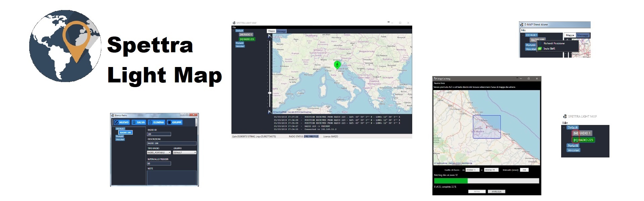Open the GRUPPO combo box
This screenshot has height=201, width=644.
pos(185,152)
